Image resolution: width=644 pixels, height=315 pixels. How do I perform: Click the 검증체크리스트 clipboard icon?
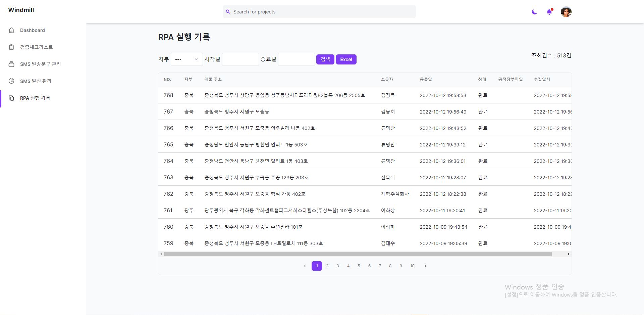[11, 47]
